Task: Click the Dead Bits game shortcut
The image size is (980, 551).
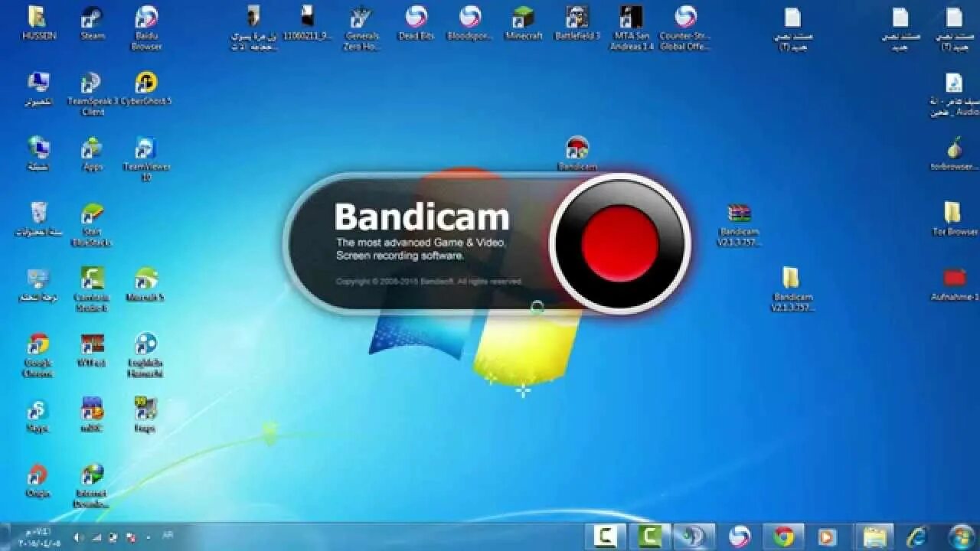Action: [416, 22]
